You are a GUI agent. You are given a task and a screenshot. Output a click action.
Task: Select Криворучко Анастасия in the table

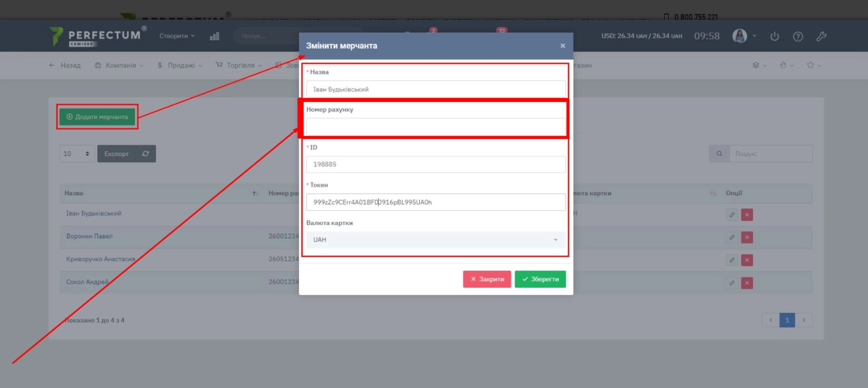tap(100, 259)
